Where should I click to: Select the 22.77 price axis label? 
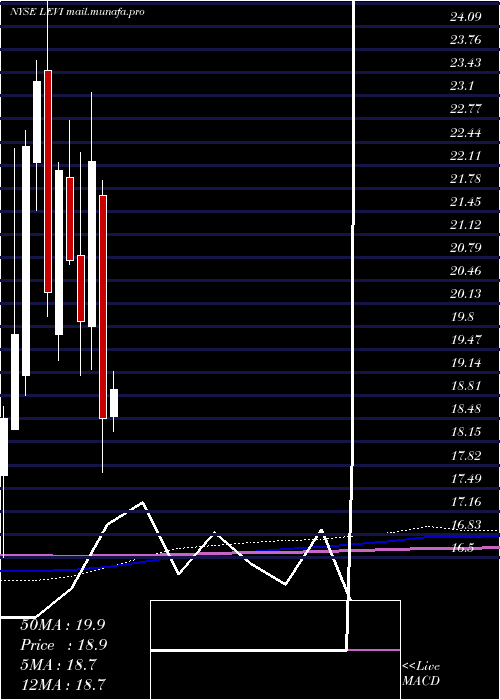coord(466,109)
